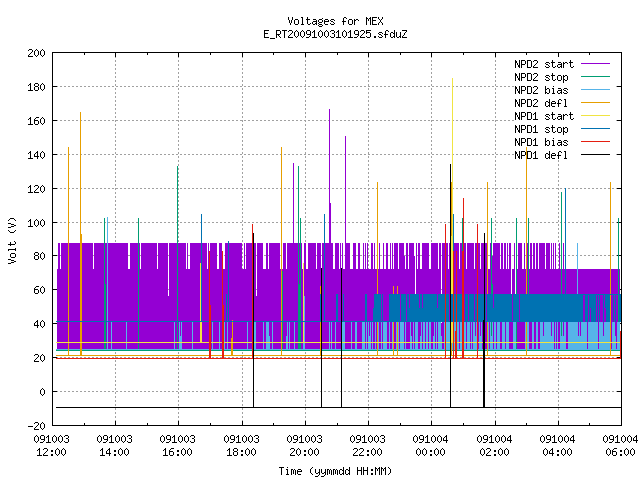Click the y-axis tick value 140
640x480 pixels.
click(36, 155)
